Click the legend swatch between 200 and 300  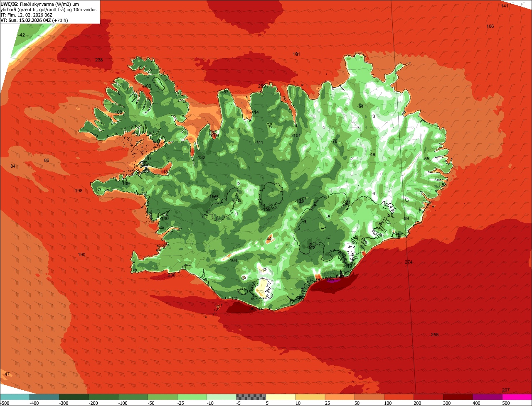428,396
